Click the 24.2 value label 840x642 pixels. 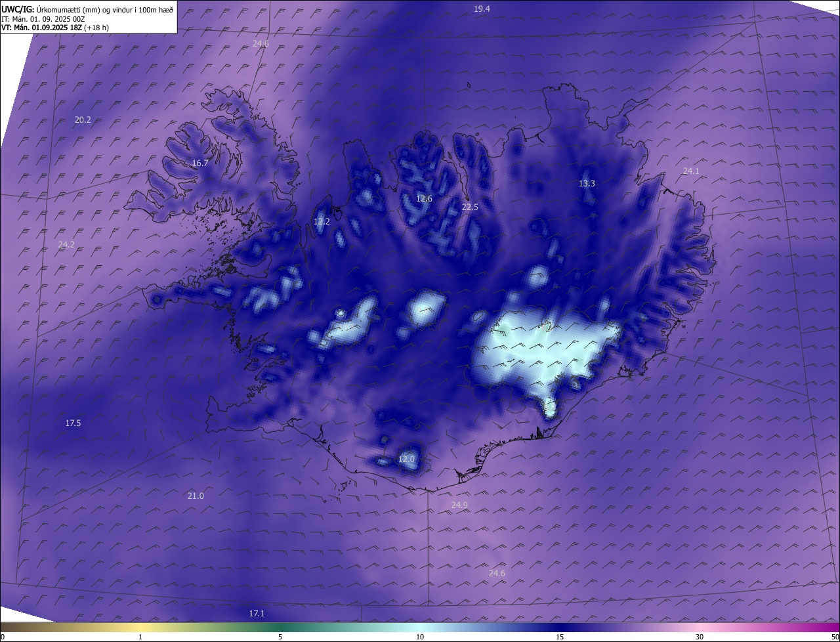point(66,245)
